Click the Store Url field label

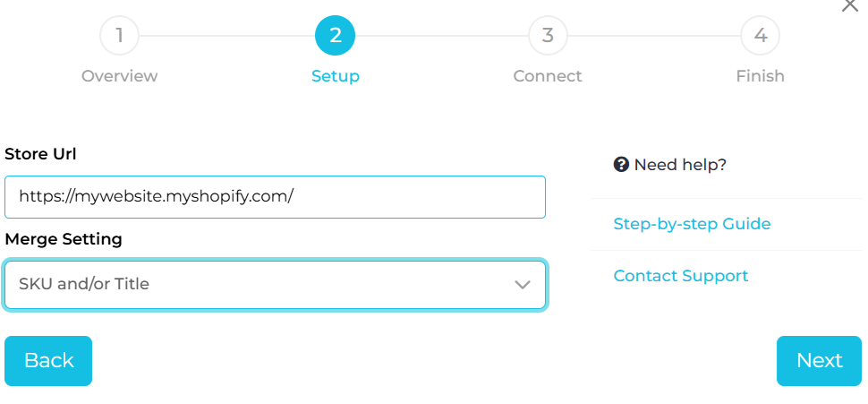(x=40, y=154)
